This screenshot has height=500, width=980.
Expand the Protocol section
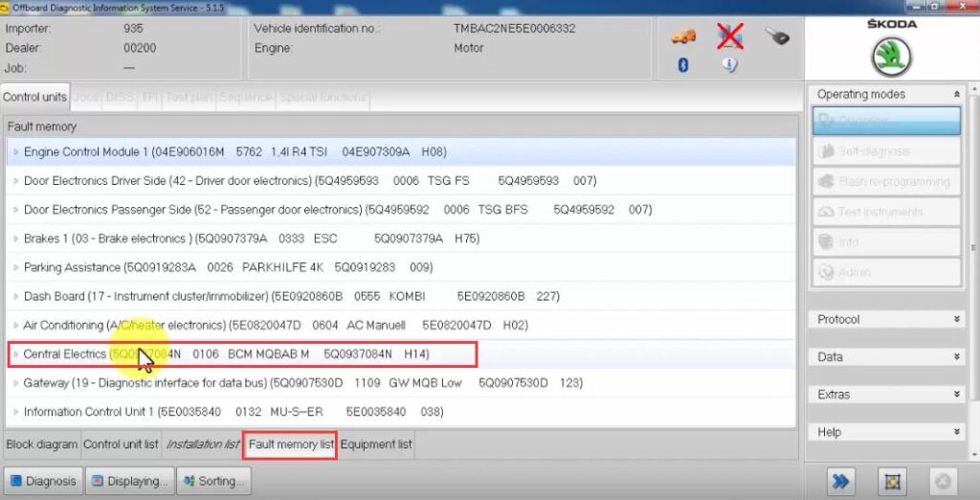click(x=956, y=319)
